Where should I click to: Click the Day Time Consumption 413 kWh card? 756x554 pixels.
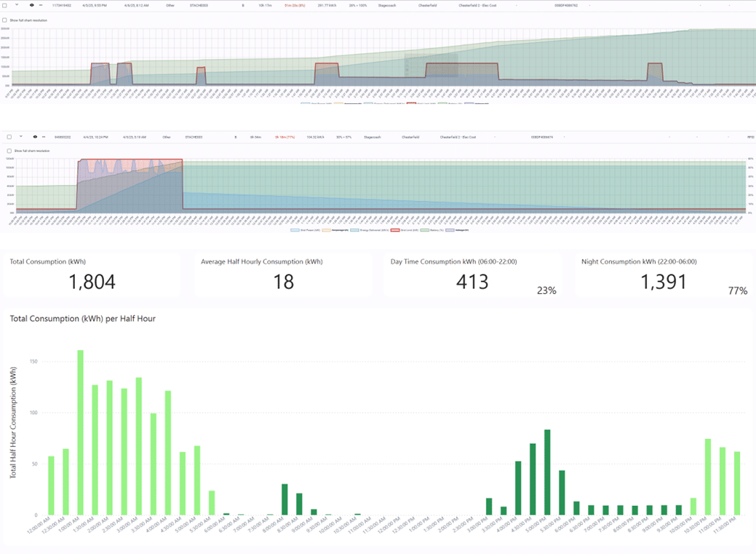point(472,275)
